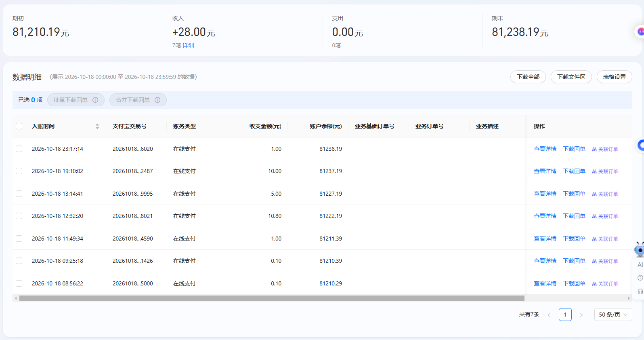The height and width of the screenshot is (340, 644).
Task: Open the 50 条/页 page size dropdown
Action: (613, 315)
